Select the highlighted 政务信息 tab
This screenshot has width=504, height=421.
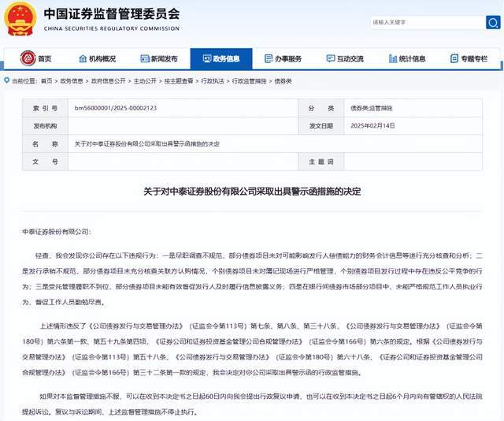click(221, 58)
